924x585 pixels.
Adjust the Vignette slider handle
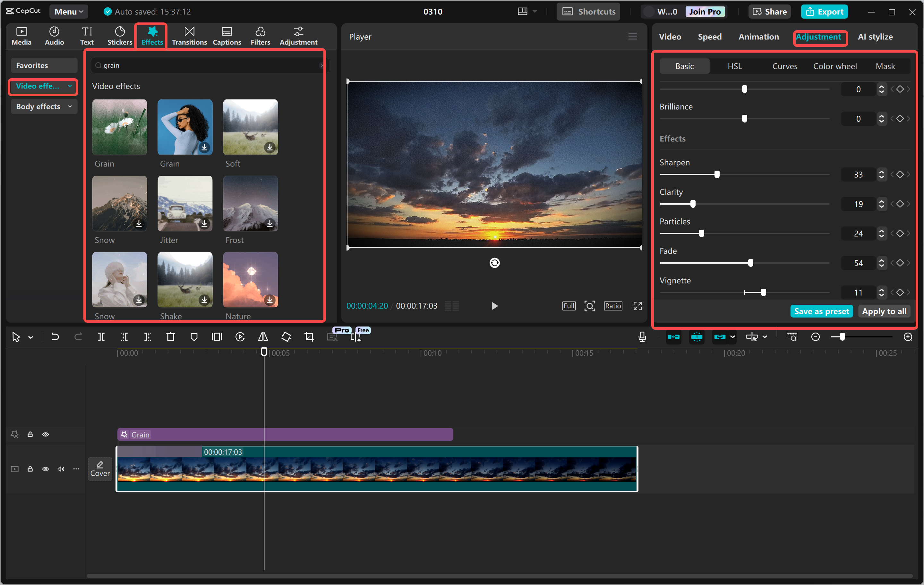pyautogui.click(x=764, y=292)
